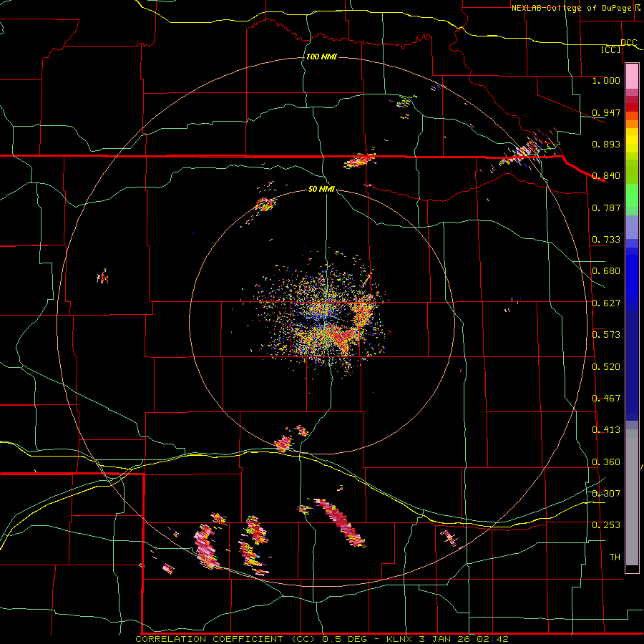Click the 50 NMI range ring label
Image resolution: width=644 pixels, height=644 pixels.
coord(321,189)
